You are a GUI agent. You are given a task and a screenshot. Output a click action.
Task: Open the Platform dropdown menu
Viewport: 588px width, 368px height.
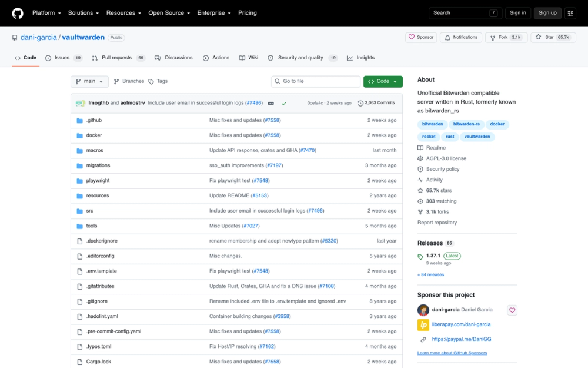(46, 13)
